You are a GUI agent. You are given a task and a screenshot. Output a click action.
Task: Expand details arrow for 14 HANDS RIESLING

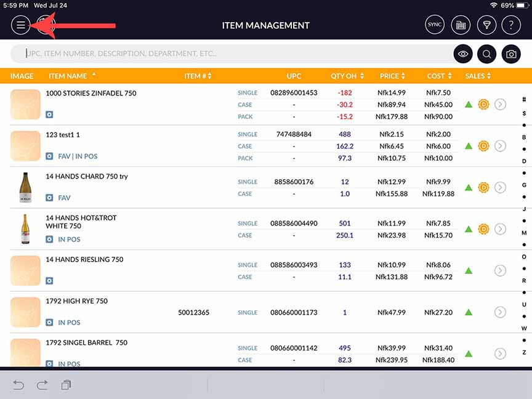click(x=500, y=271)
